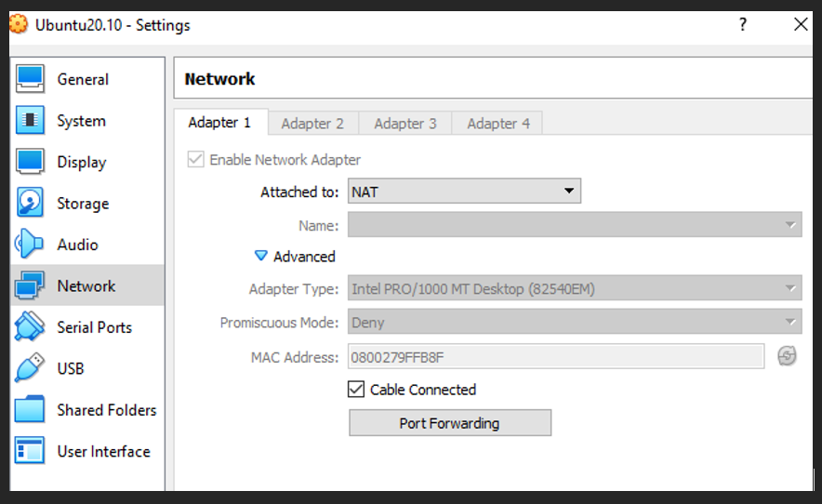Close the Ubuntu20.10 Settings window
The height and width of the screenshot is (504, 822).
[x=800, y=24]
